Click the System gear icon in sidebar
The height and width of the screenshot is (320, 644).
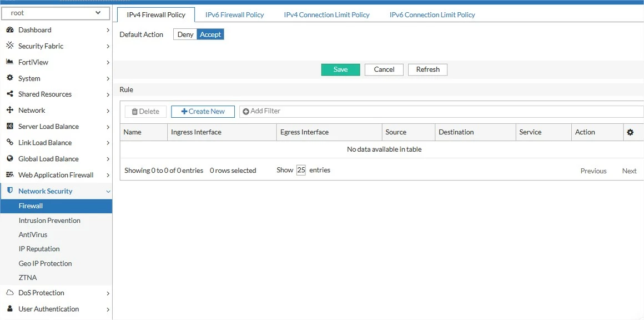(10, 78)
